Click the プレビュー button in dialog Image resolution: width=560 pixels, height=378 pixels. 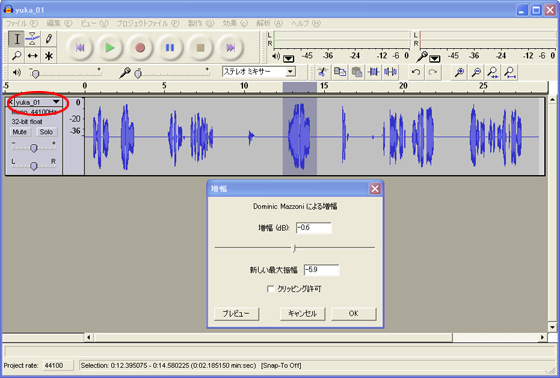coord(236,314)
